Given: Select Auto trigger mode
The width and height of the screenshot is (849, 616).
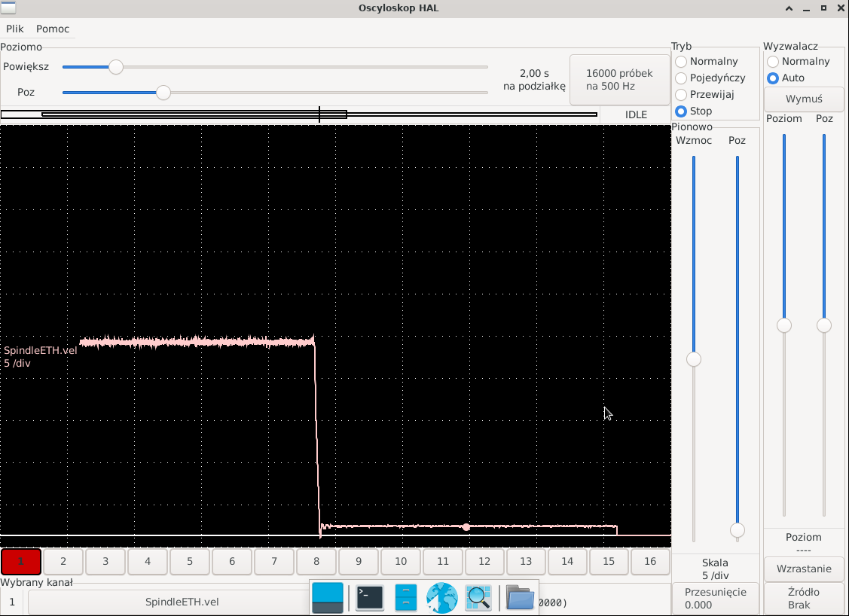Looking at the screenshot, I should click(x=786, y=78).
